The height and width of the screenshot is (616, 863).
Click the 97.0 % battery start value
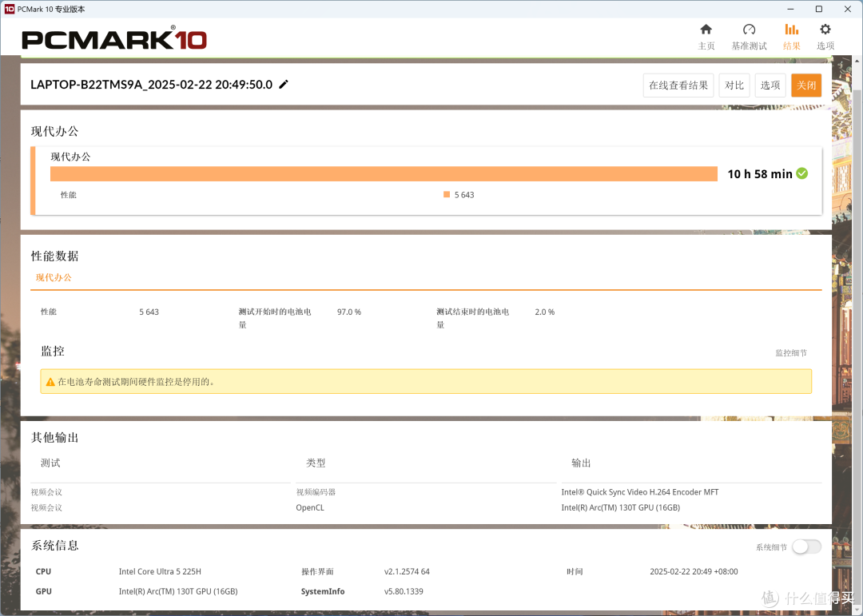click(x=349, y=312)
